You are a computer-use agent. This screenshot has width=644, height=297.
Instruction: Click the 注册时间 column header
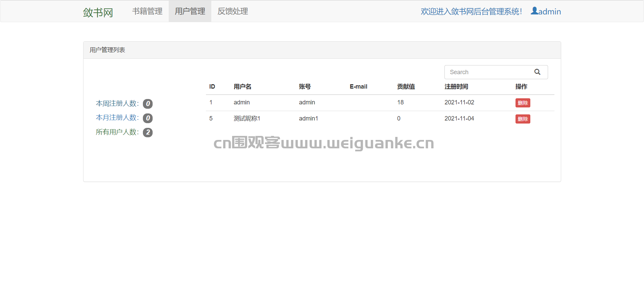click(x=456, y=87)
